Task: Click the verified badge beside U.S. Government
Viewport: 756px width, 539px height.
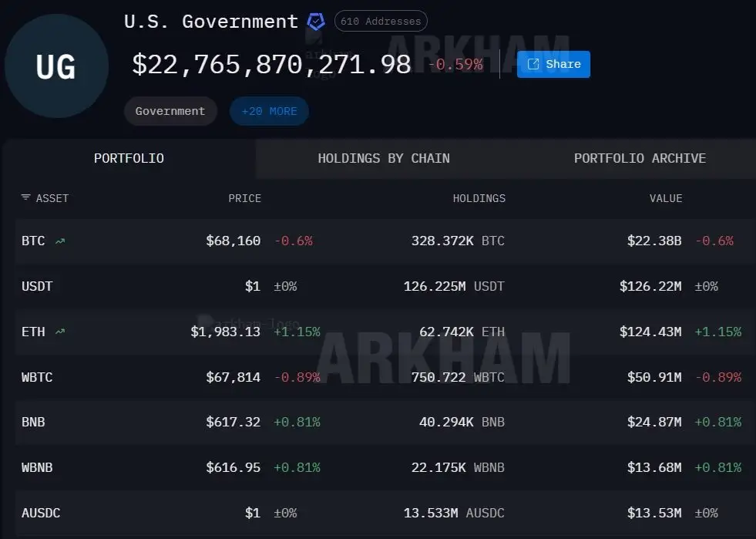Action: [x=316, y=22]
